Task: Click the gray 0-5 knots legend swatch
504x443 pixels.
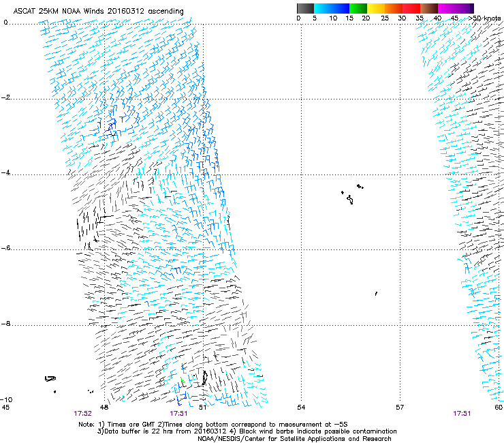Action: (x=305, y=8)
